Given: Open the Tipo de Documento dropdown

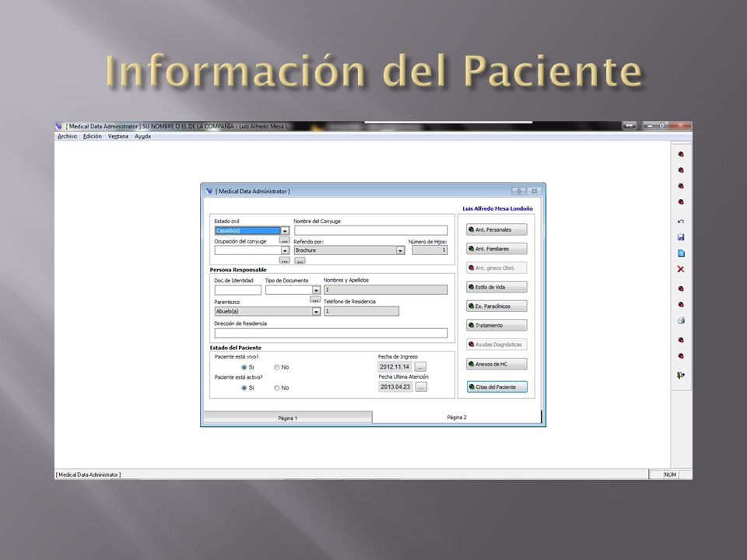Looking at the screenshot, I should (316, 290).
